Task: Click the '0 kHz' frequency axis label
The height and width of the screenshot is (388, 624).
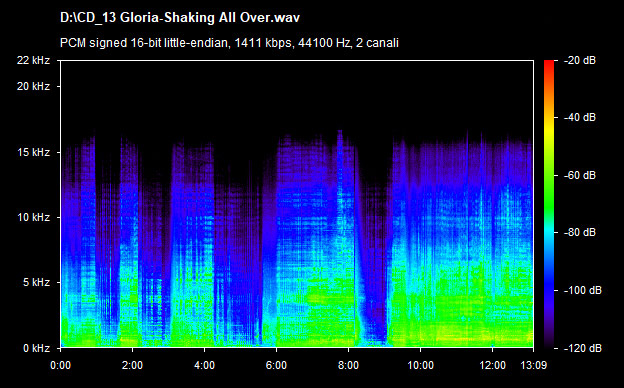Action: (37, 348)
